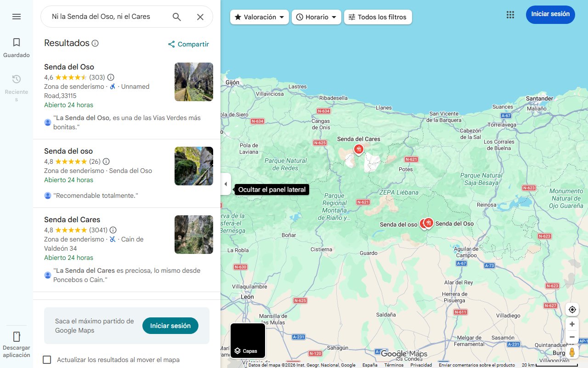Open the Google apps grid
The height and width of the screenshot is (368, 588).
click(x=510, y=15)
